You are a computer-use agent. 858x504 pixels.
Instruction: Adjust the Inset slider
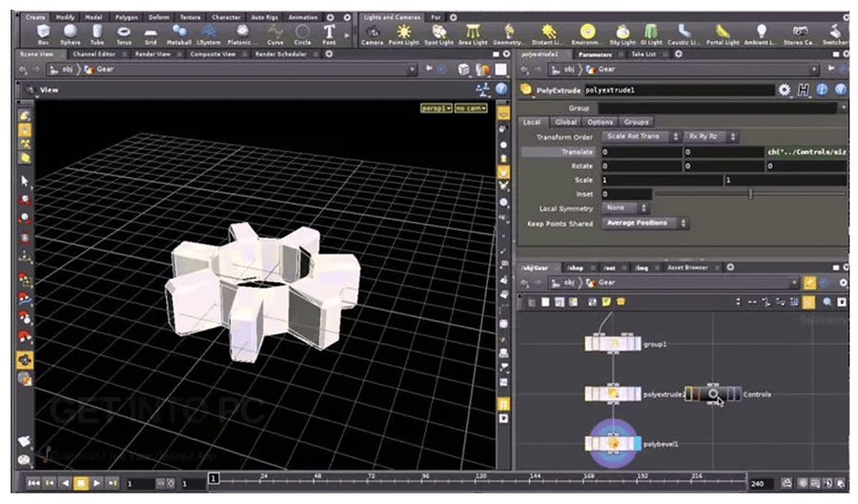751,193
